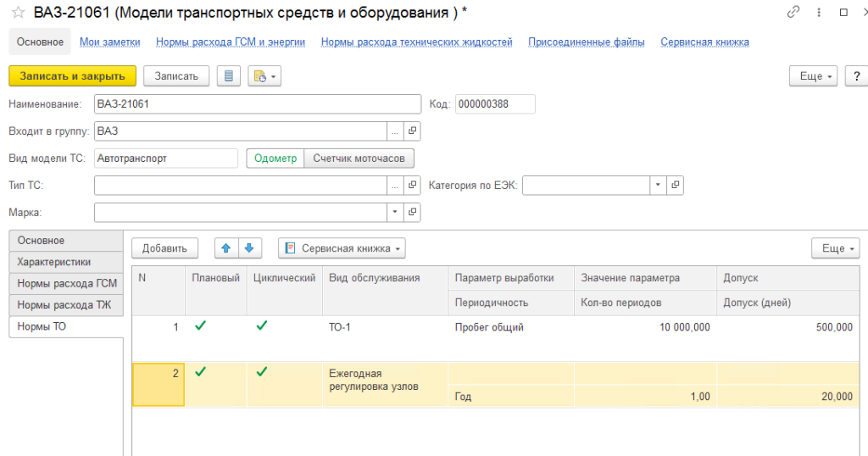Click the Вид модели ТС field
Viewport: 868px width, 456px height.
tap(166, 158)
